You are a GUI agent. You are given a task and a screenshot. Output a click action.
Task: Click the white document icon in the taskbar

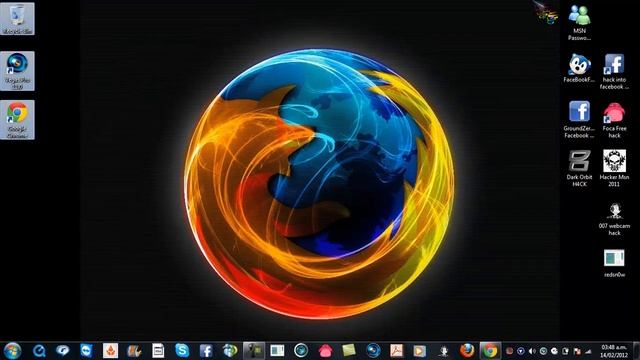click(x=158, y=351)
